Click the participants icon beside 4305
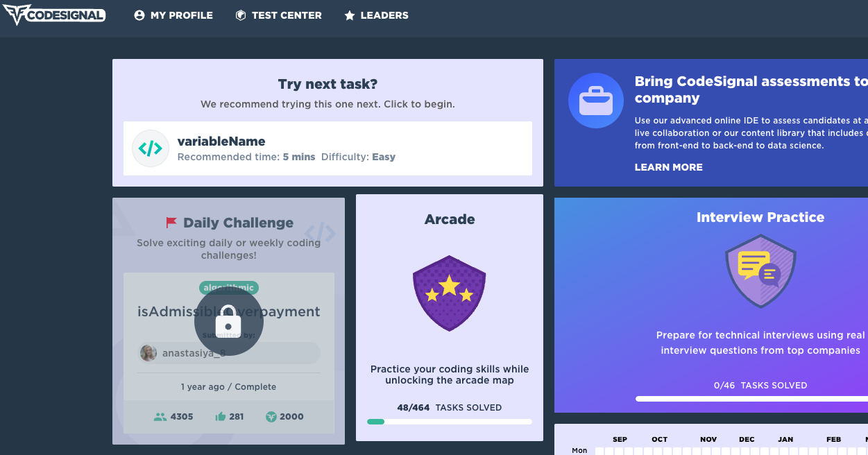 click(x=160, y=417)
